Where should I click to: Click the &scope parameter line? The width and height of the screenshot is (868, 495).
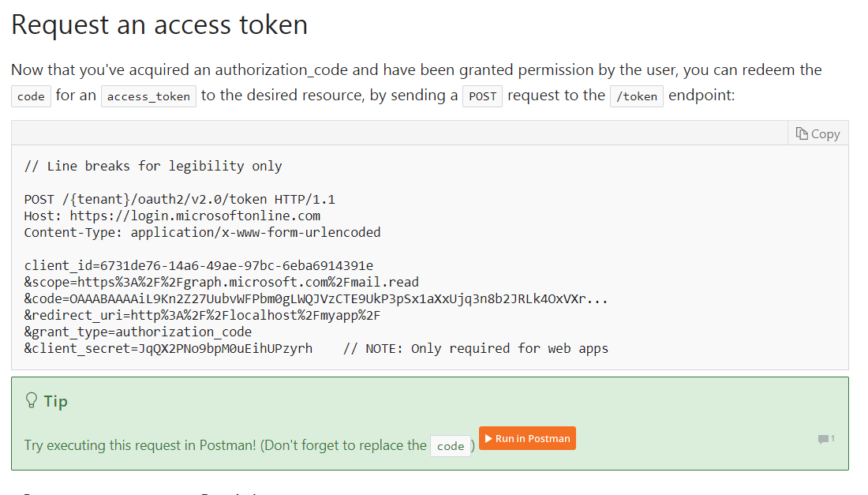222,282
